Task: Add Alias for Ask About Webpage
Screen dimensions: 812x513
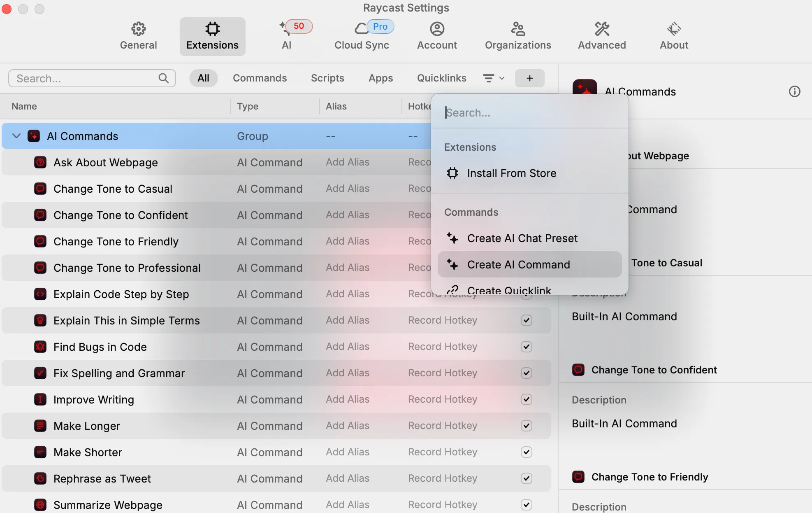Action: (348, 162)
